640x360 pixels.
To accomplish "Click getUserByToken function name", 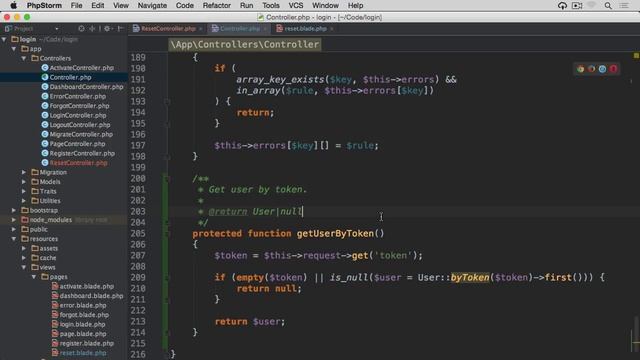I will [x=335, y=233].
